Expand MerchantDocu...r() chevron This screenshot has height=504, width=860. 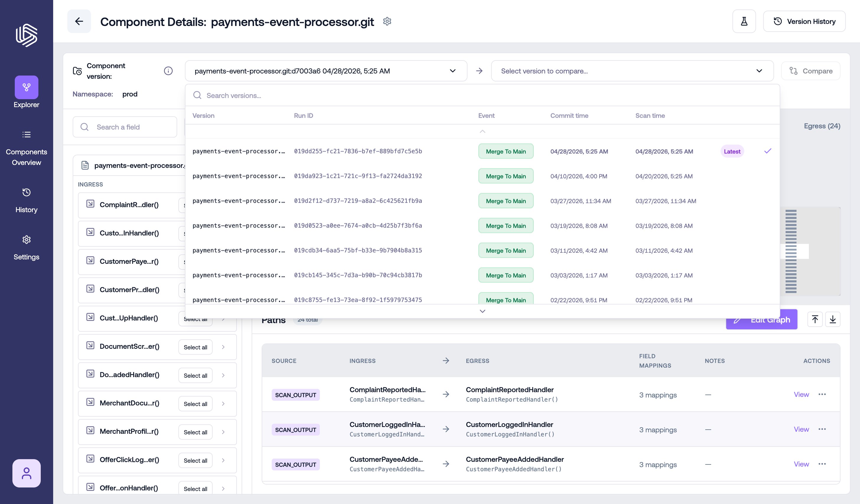coord(223,403)
